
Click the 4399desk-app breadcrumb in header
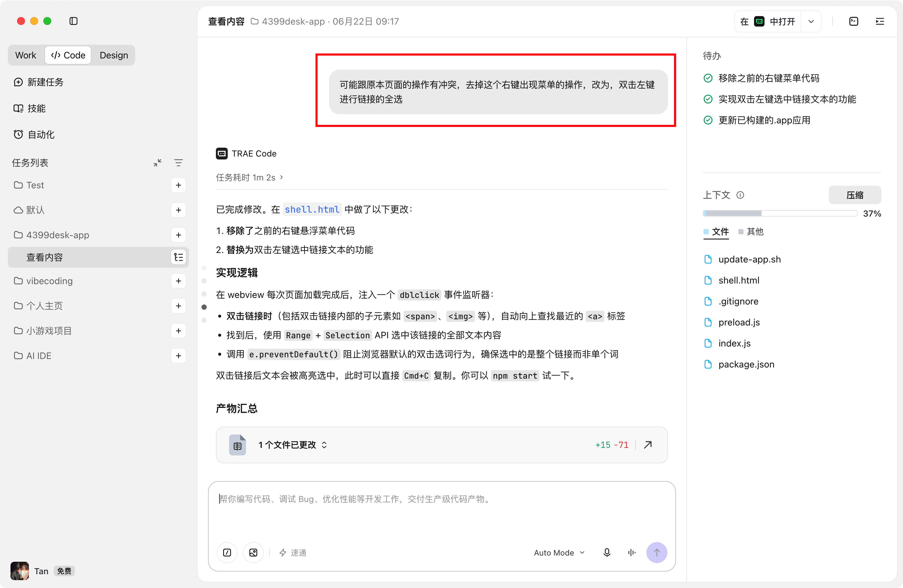288,22
